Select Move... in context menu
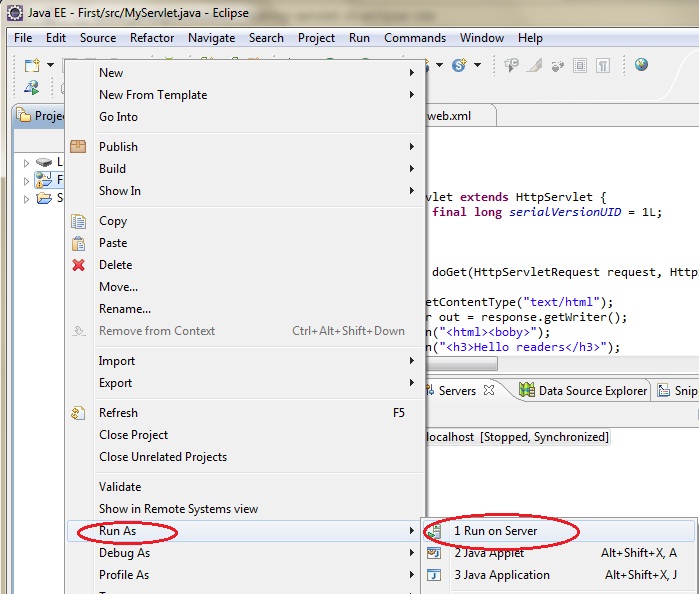The image size is (699, 594). click(245, 287)
